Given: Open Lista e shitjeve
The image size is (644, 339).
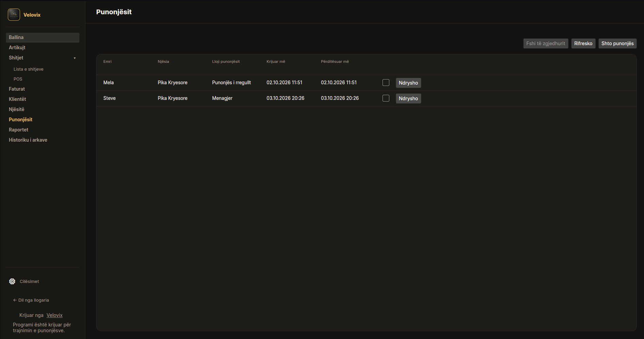Looking at the screenshot, I should [x=29, y=69].
